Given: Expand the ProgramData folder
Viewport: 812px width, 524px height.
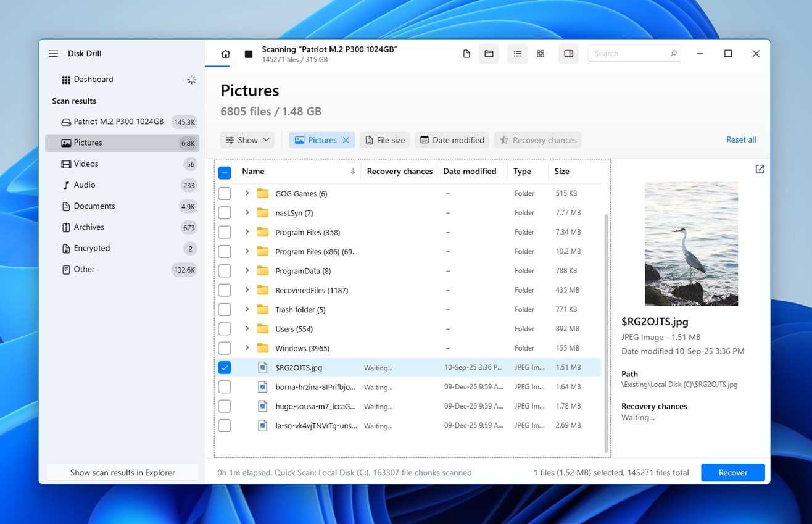Looking at the screenshot, I should [x=247, y=271].
